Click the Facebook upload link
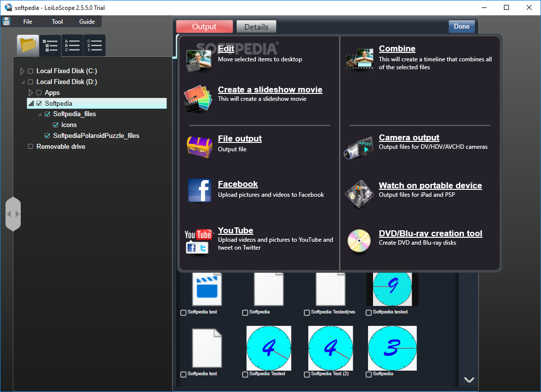 click(238, 184)
